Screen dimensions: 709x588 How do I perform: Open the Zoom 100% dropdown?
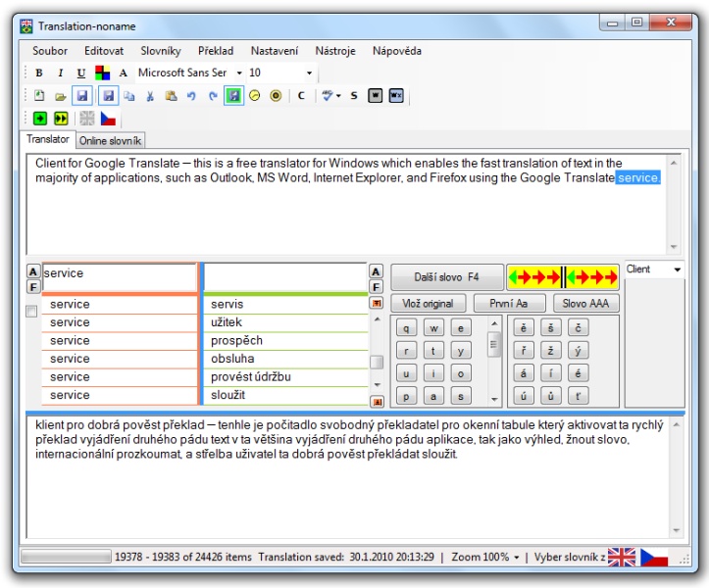(x=517, y=558)
